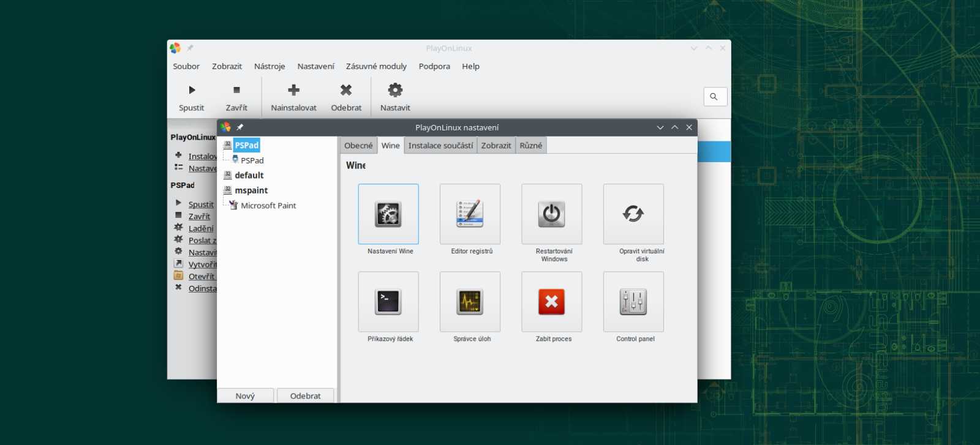Click the Nový button
This screenshot has height=445, width=980.
pos(245,396)
